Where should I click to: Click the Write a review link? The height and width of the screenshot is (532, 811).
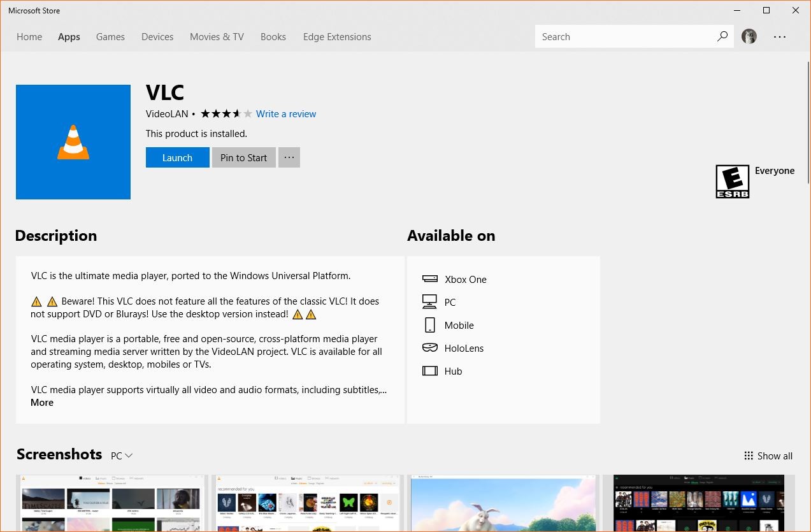(x=286, y=114)
